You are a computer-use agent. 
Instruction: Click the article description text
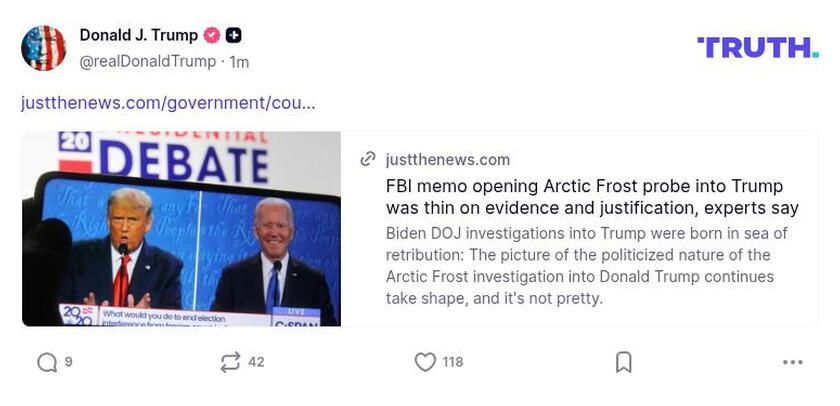[586, 265]
